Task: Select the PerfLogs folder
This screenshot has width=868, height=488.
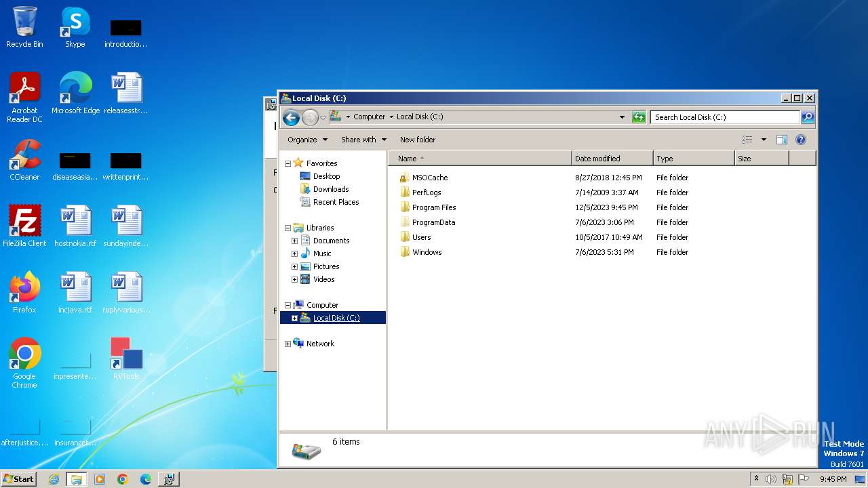Action: (427, 192)
